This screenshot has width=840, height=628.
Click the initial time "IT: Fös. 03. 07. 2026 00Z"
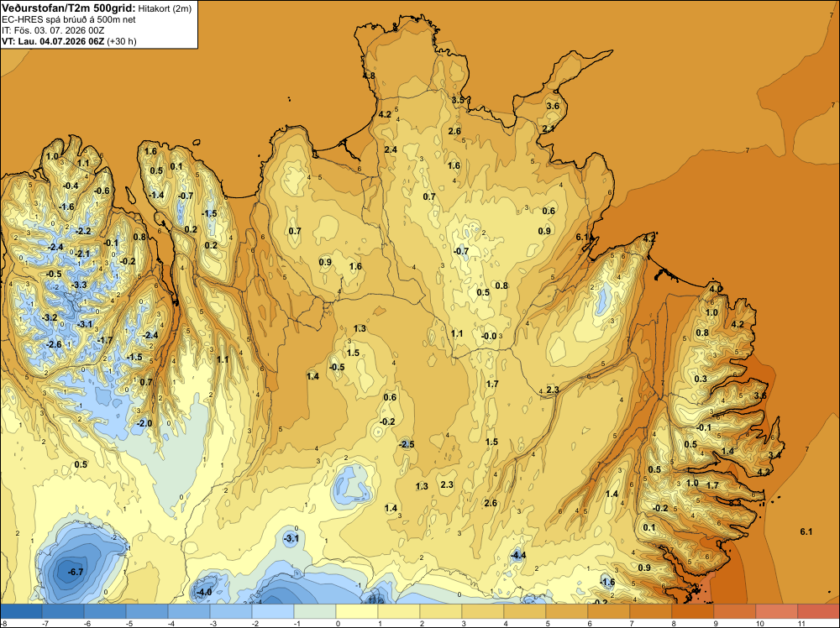pos(53,30)
